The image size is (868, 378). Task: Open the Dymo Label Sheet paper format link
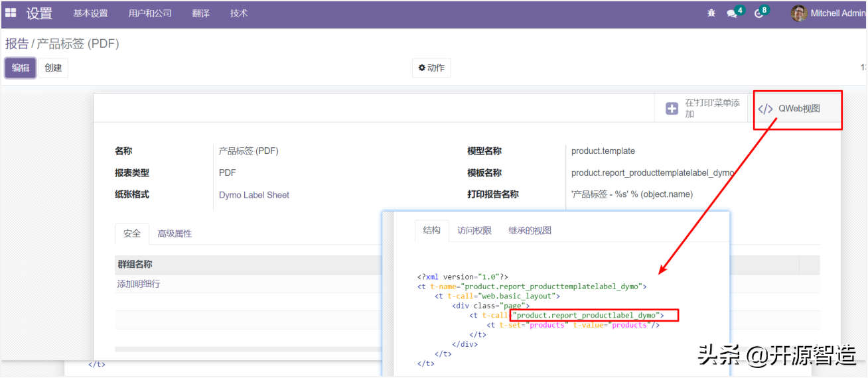pos(254,195)
